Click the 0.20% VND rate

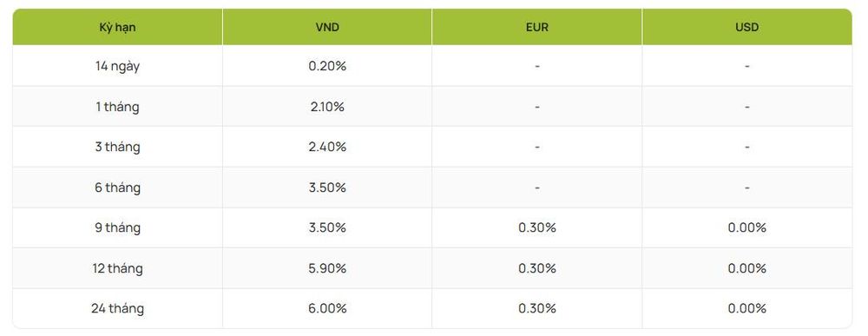pos(327,66)
